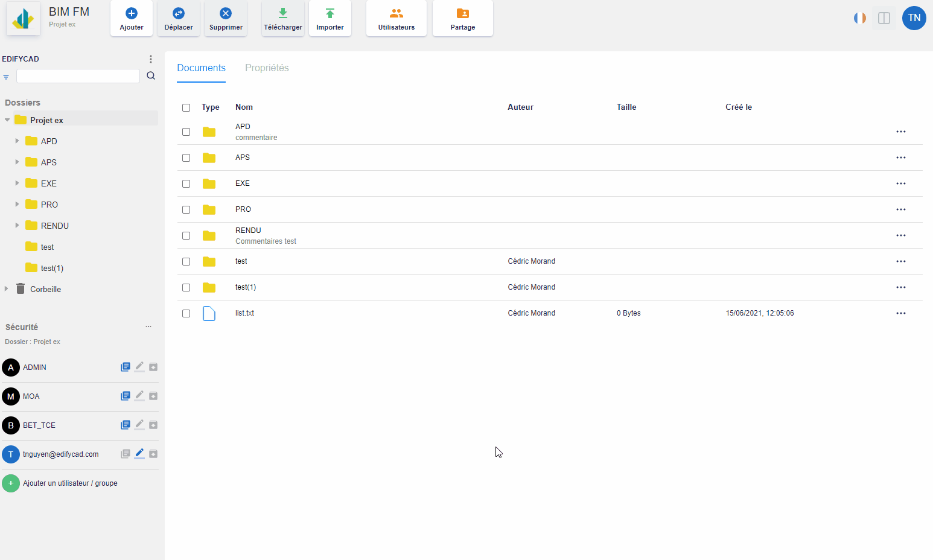Toggle the split panel layout icon
This screenshot has width=933, height=560.
tap(884, 18)
